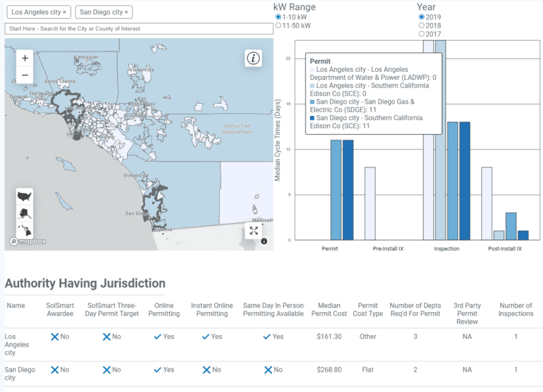
Task: Click the Flat permit cost type cell
Action: tap(368, 370)
